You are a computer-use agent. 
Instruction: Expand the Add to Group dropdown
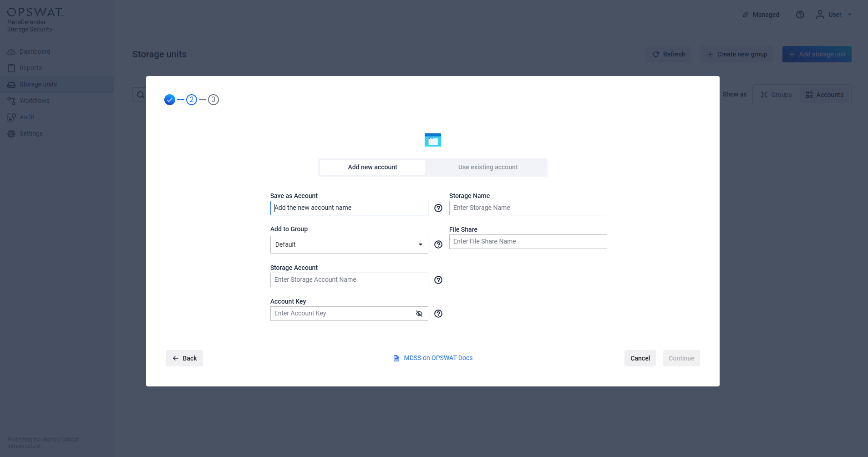pyautogui.click(x=349, y=244)
